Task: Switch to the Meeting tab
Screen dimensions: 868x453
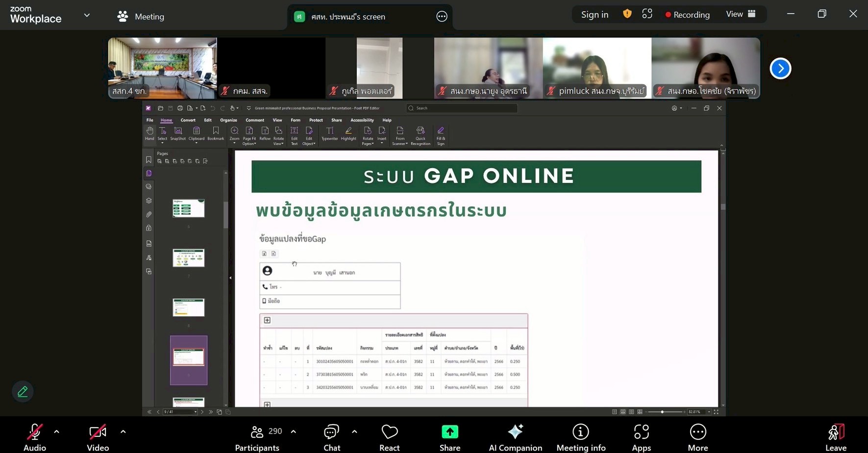Action: click(x=141, y=17)
